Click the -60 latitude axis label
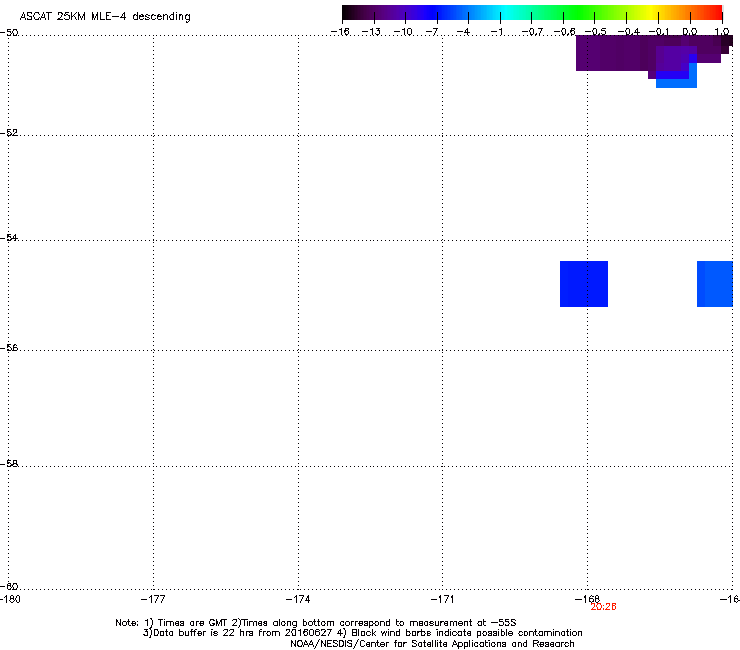Viewport: 740px width, 650px height. tap(9, 586)
